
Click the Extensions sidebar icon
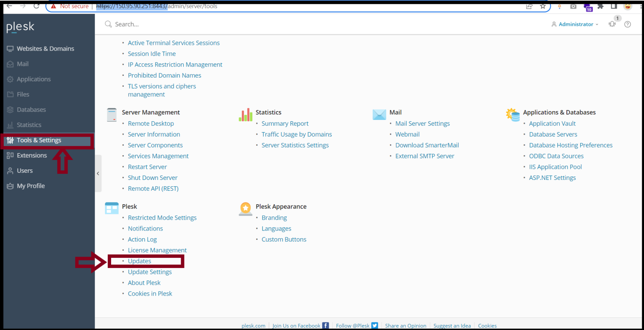click(10, 156)
